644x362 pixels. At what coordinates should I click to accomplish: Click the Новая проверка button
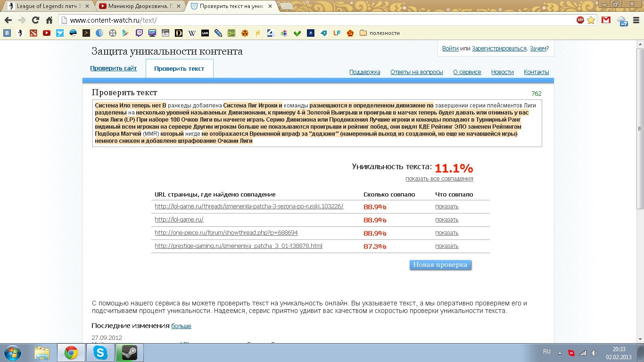(x=440, y=265)
